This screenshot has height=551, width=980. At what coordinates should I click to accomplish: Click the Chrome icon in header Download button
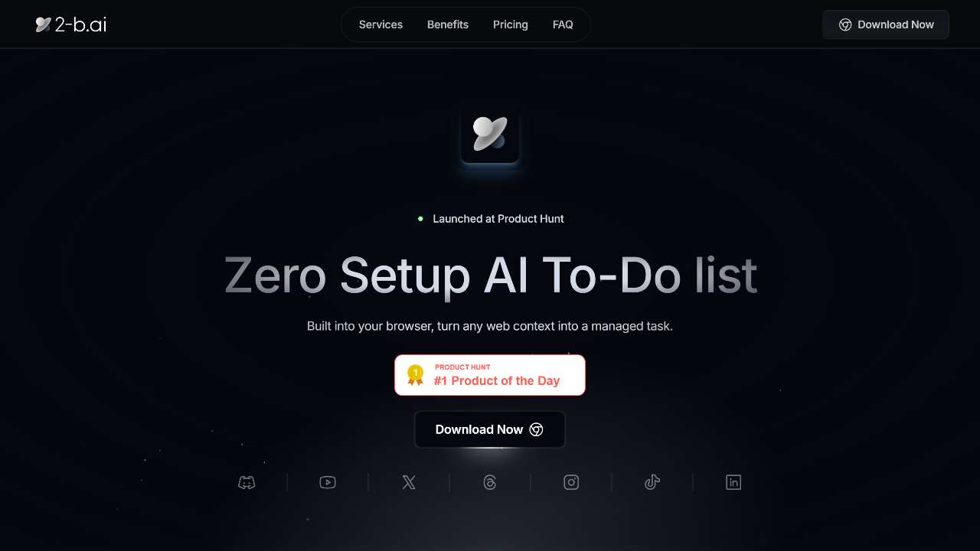[845, 24]
